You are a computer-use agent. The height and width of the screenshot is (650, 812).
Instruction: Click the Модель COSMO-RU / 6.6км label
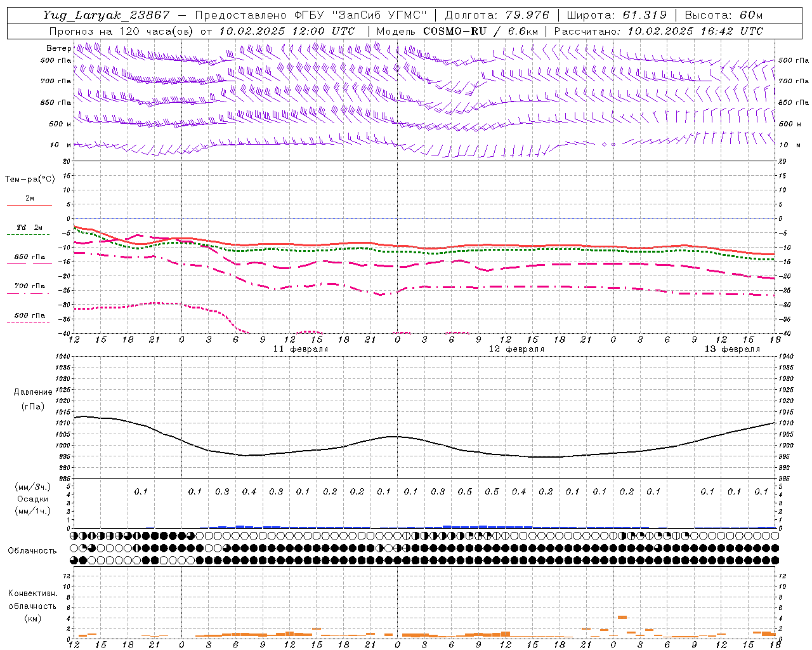457,31
